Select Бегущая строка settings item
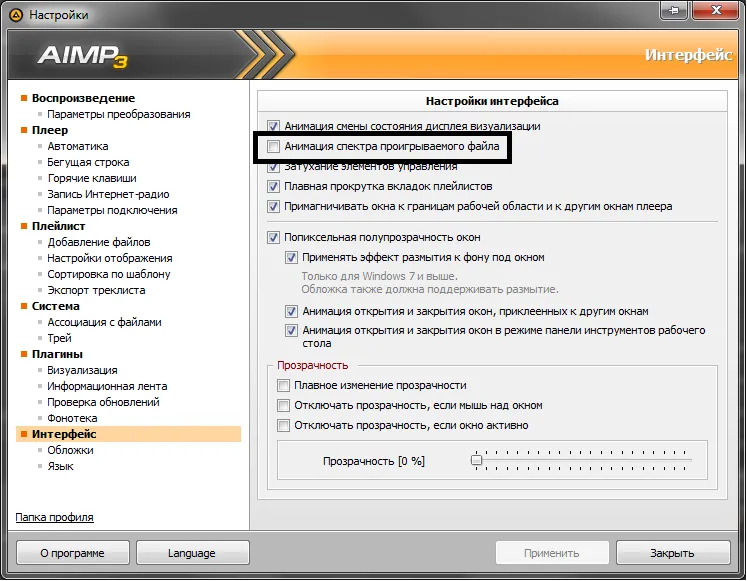This screenshot has width=747, height=581. (88, 162)
